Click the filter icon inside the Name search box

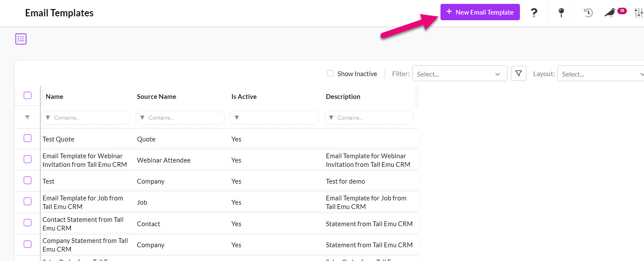point(49,117)
